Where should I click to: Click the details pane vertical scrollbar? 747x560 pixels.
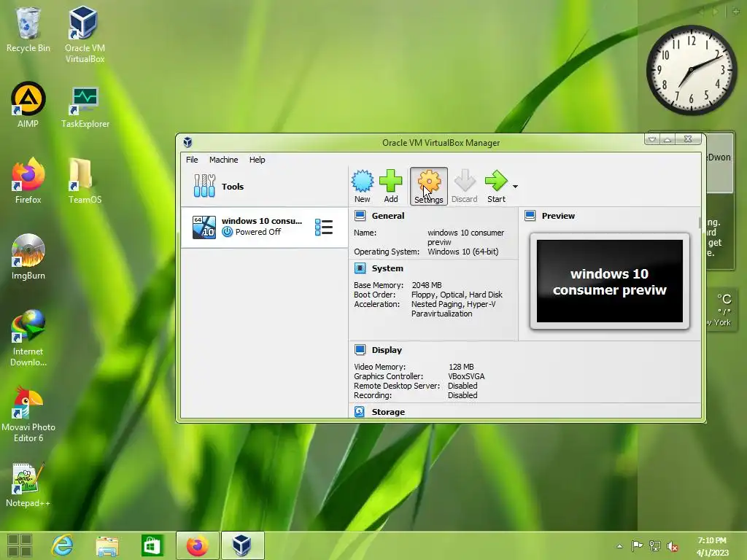point(700,222)
